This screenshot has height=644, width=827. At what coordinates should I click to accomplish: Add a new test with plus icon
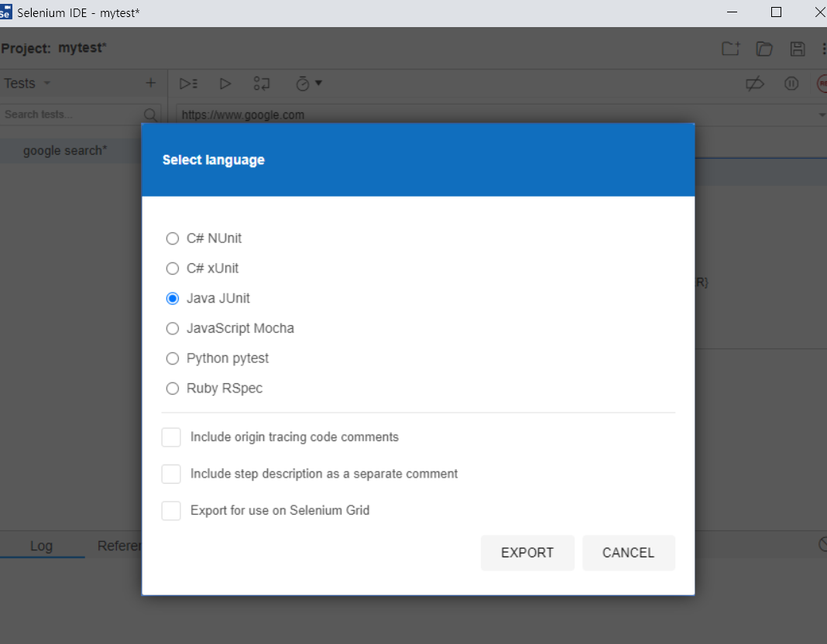click(151, 83)
